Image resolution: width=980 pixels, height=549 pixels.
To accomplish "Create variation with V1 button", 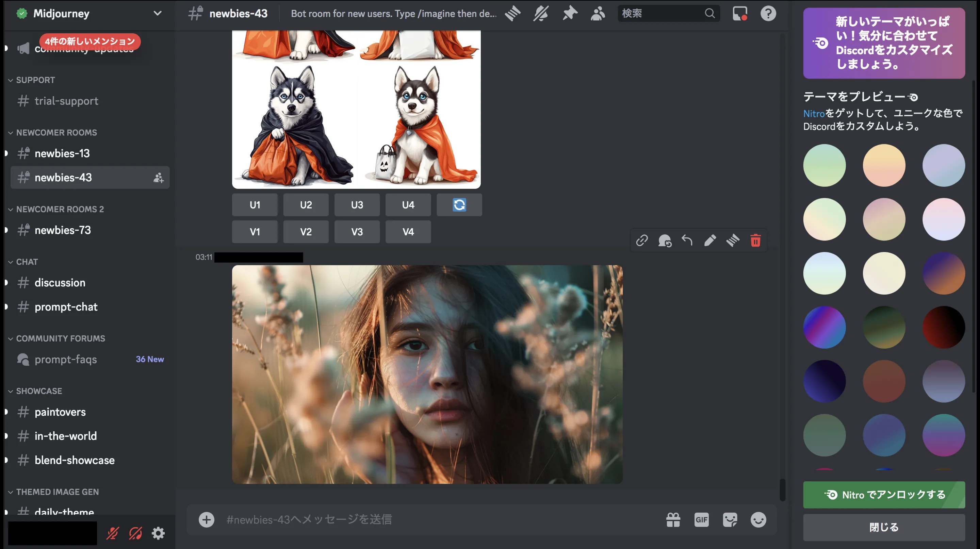I will click(x=255, y=232).
